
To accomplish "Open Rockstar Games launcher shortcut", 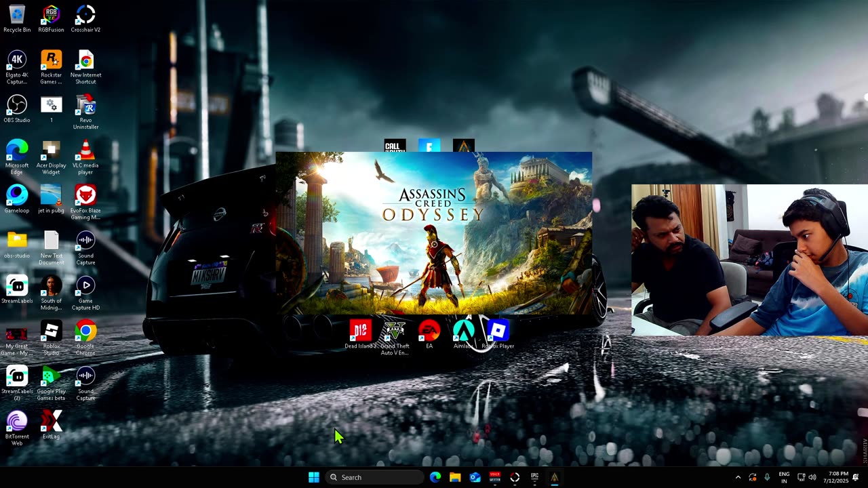I will [x=51, y=67].
